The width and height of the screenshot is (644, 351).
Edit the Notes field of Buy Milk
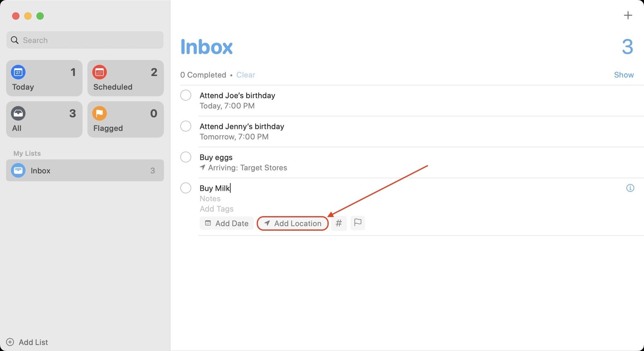click(210, 199)
